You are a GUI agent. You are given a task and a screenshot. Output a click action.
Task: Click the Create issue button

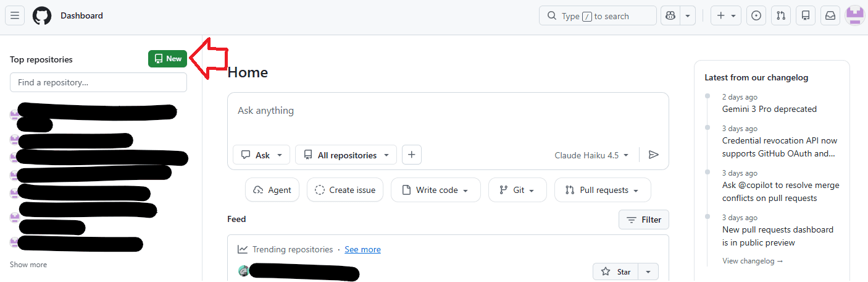click(345, 190)
